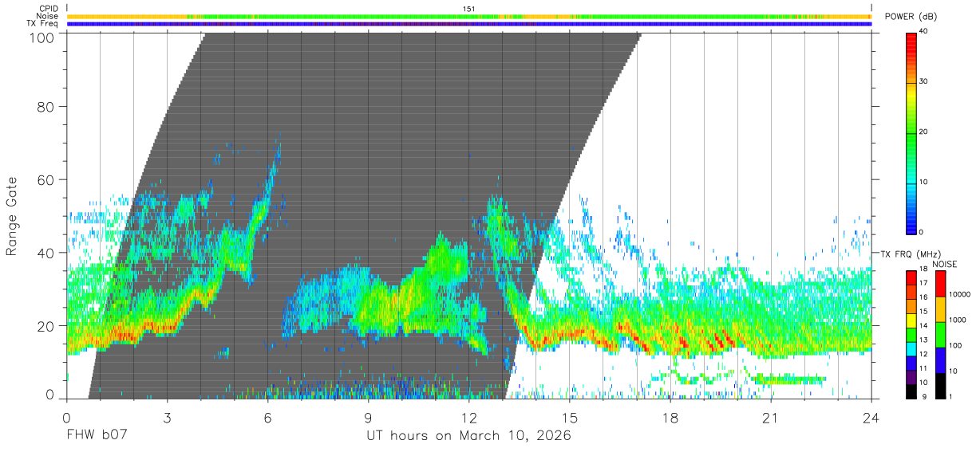This screenshot has width=980, height=452.
Task: Click the FHW b07 radar beam label
Action: [97, 437]
